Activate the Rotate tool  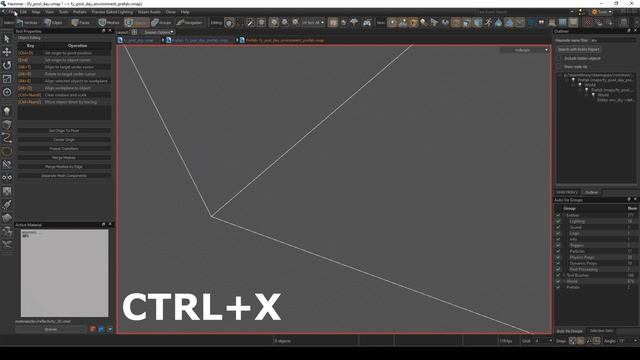(x=7, y=65)
